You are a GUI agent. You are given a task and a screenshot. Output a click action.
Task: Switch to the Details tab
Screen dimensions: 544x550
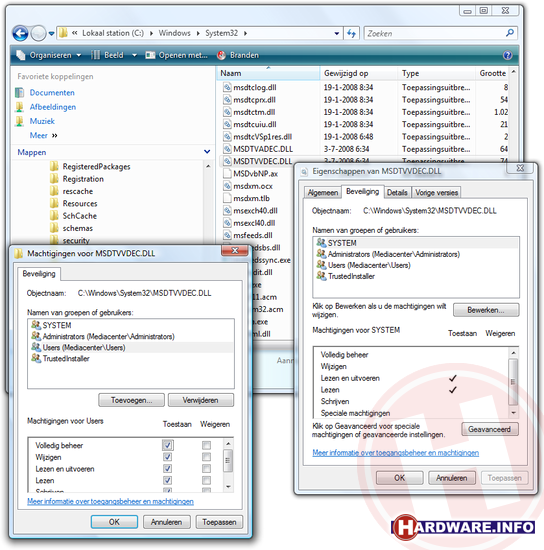397,192
